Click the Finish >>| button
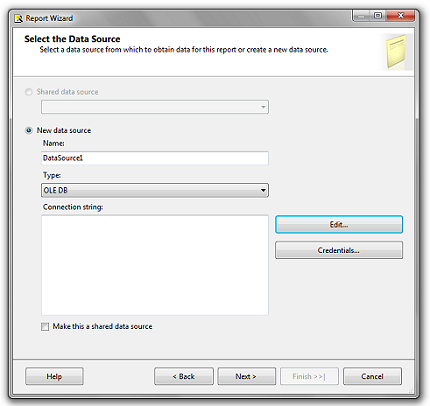 (309, 376)
